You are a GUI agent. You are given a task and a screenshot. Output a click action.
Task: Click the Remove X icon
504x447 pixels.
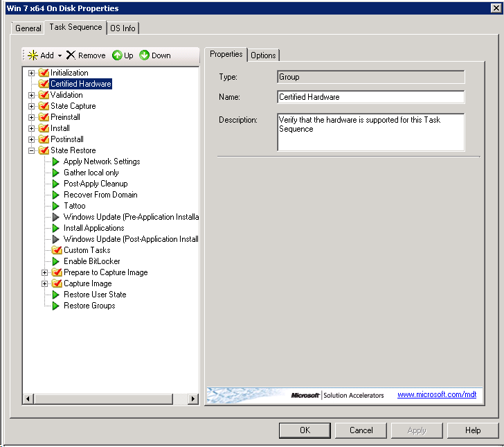71,55
